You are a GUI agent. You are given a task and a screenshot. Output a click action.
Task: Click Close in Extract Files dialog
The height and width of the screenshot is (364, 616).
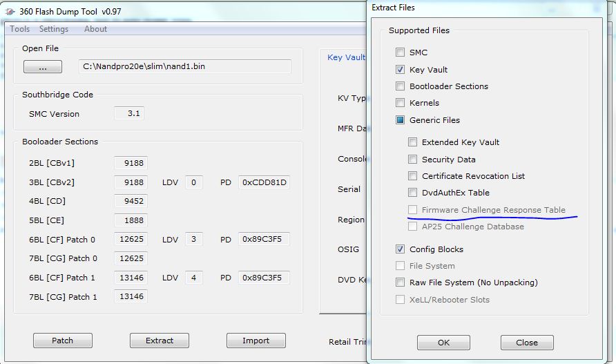pyautogui.click(x=527, y=343)
